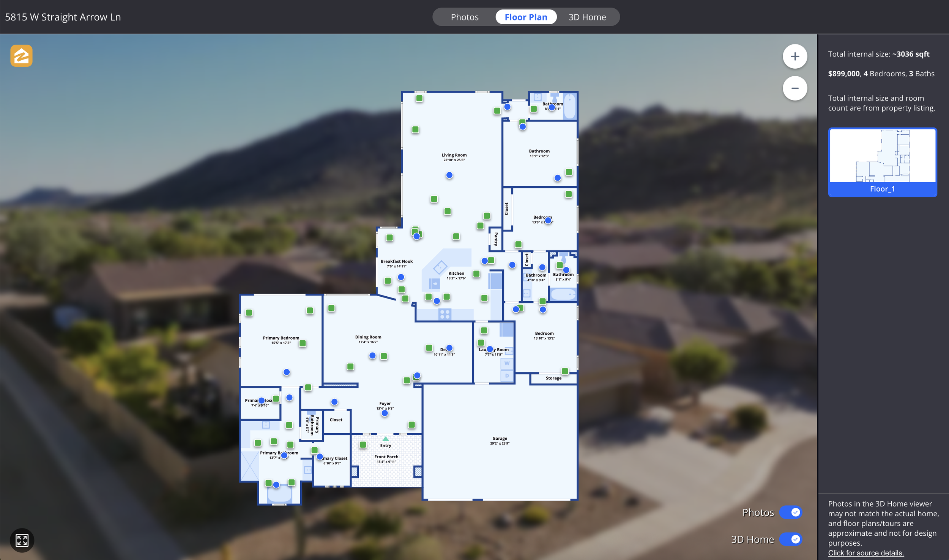Zoom in with the plus button

point(795,57)
